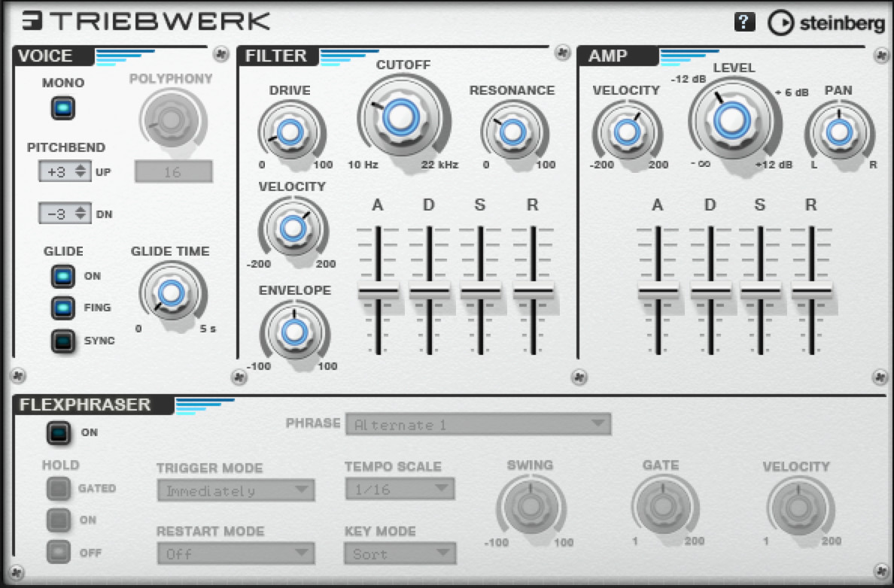
Task: Click the '10 Hz' cutoff minimum label
Action: [363, 165]
